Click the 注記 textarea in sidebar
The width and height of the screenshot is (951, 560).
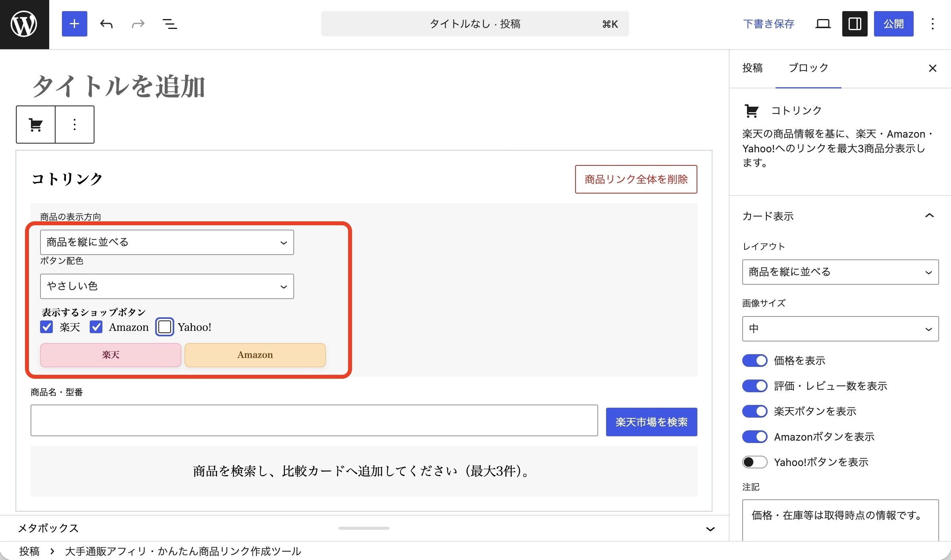pos(840,520)
